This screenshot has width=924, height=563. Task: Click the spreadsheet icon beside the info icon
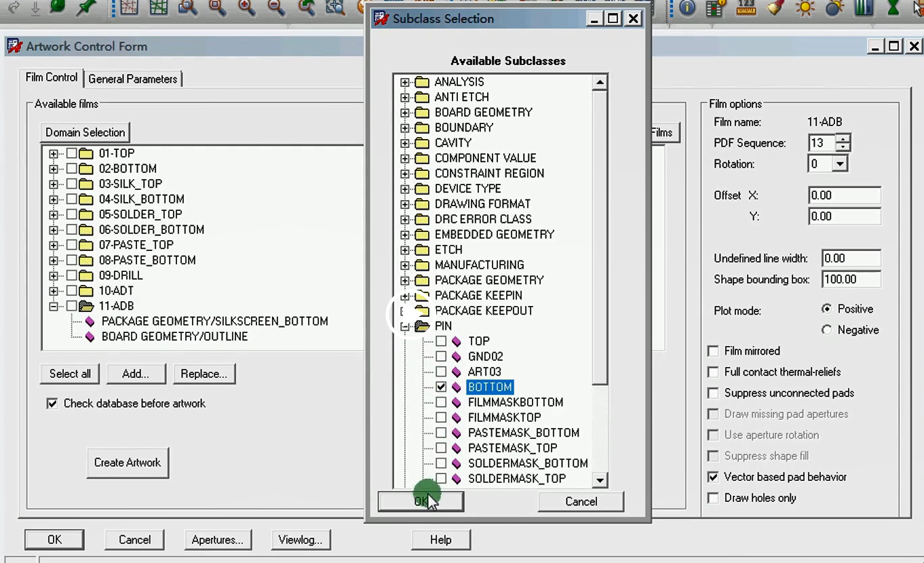pyautogui.click(x=716, y=7)
